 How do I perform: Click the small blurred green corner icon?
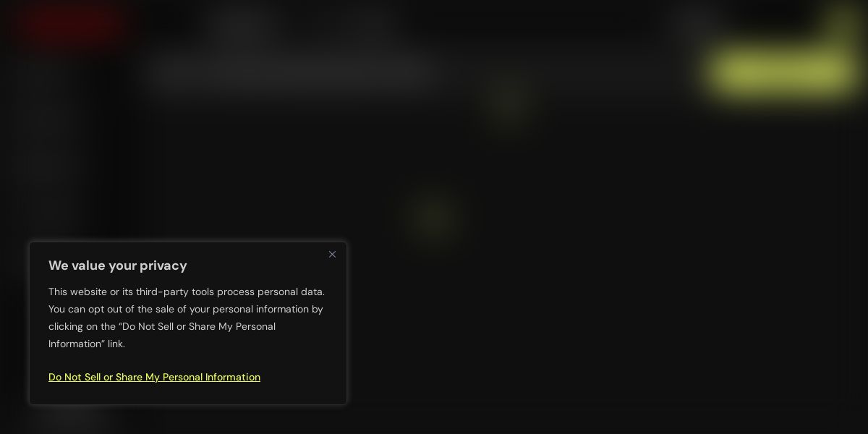coord(843,18)
